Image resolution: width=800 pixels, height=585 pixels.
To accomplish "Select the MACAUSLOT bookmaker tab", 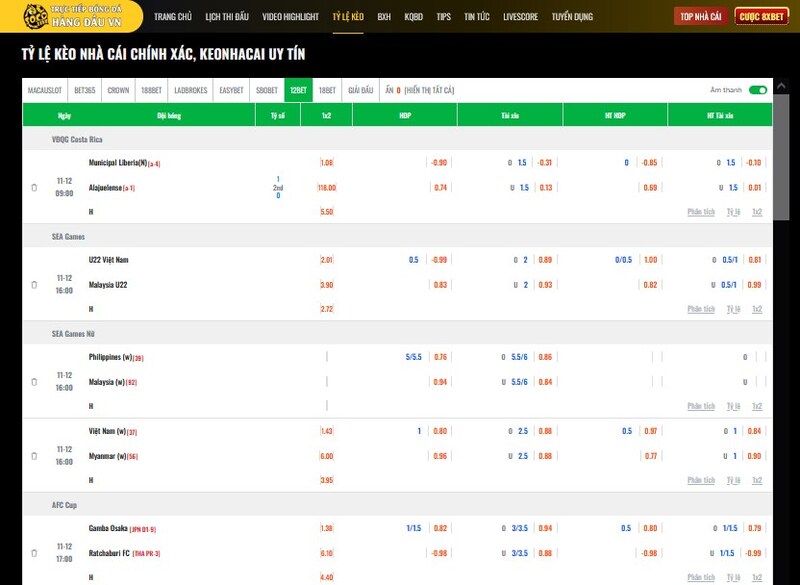I will point(45,90).
